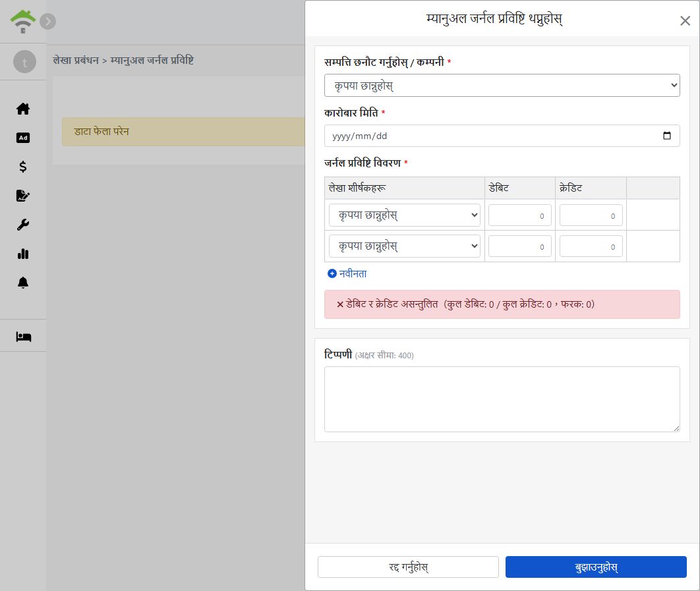Click the डाटा फेला परेन message
Image resolution: width=700 pixels, height=591 pixels.
102,132
